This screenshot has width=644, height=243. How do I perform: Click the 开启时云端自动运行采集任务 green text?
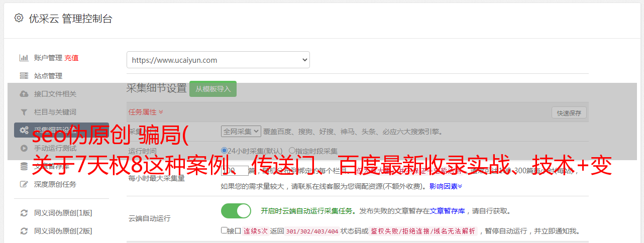pos(307,211)
